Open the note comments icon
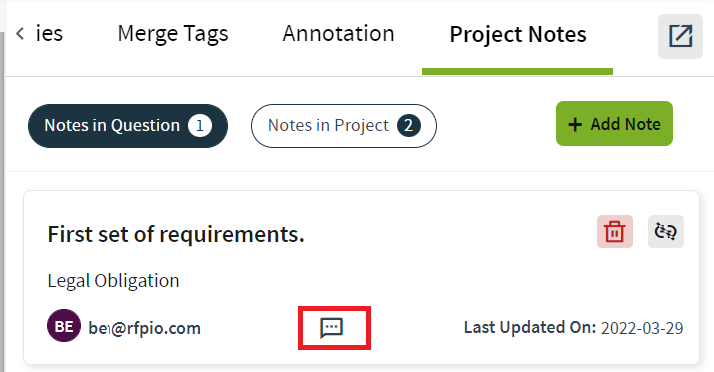Screen dimensions: 714x372 (x=332, y=328)
